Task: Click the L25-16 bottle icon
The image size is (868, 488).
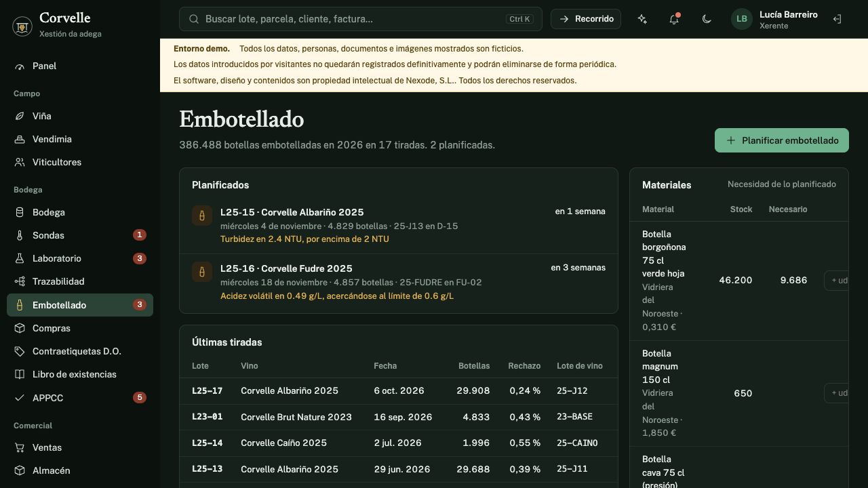Action: click(x=202, y=272)
